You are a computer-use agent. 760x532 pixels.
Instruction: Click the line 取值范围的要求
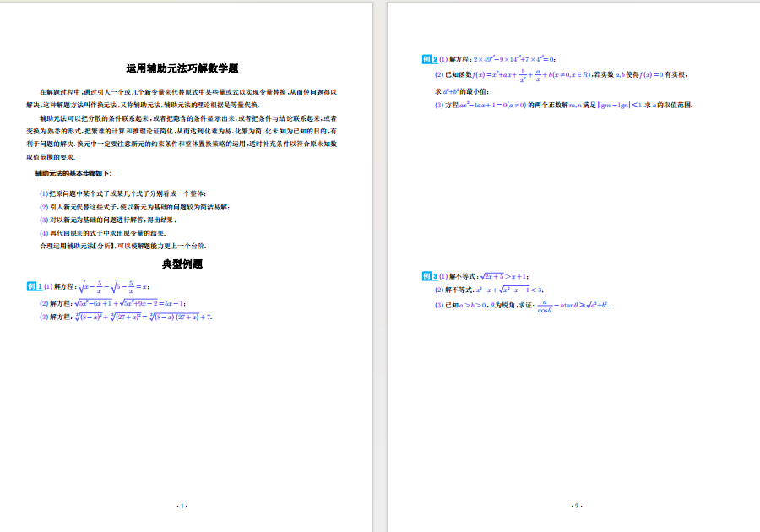[x=51, y=157]
